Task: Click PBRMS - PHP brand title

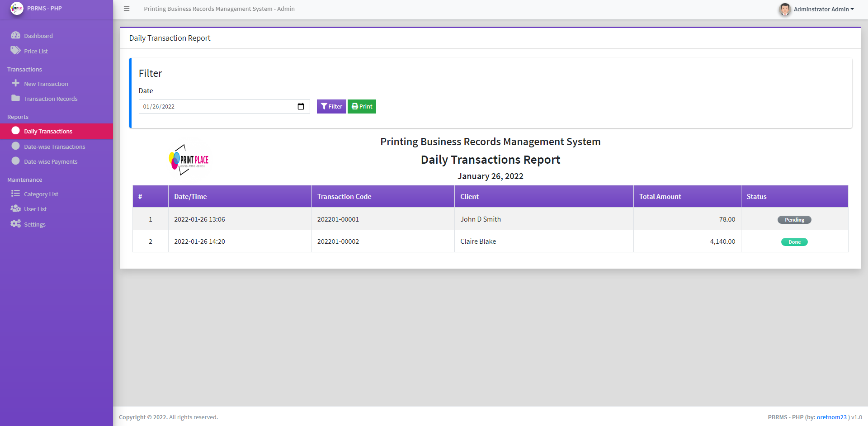Action: pyautogui.click(x=44, y=9)
